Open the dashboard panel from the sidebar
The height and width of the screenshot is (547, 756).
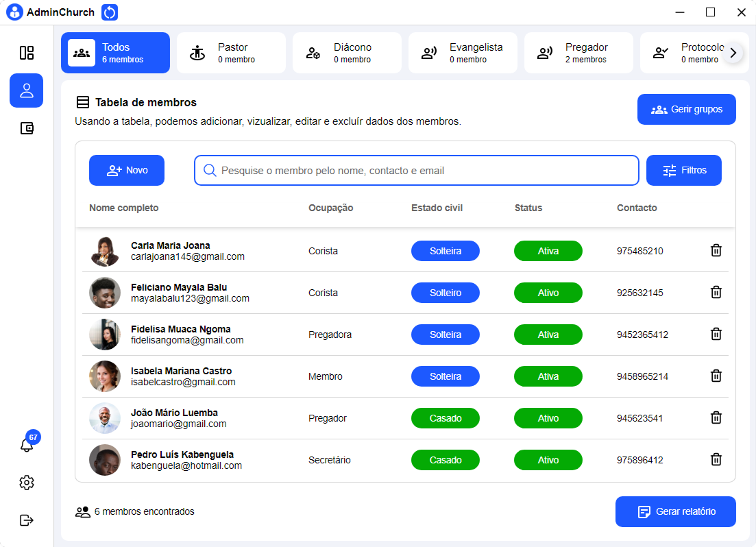pos(26,52)
